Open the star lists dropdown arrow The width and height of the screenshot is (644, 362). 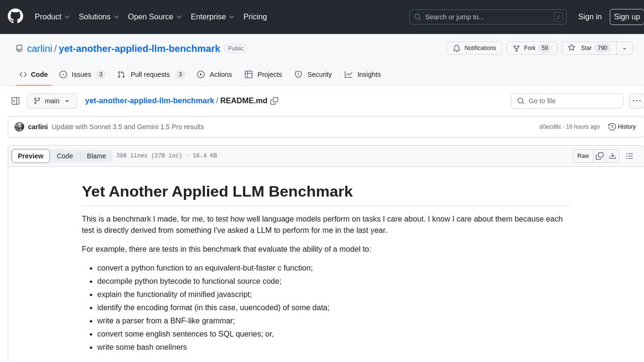point(625,48)
